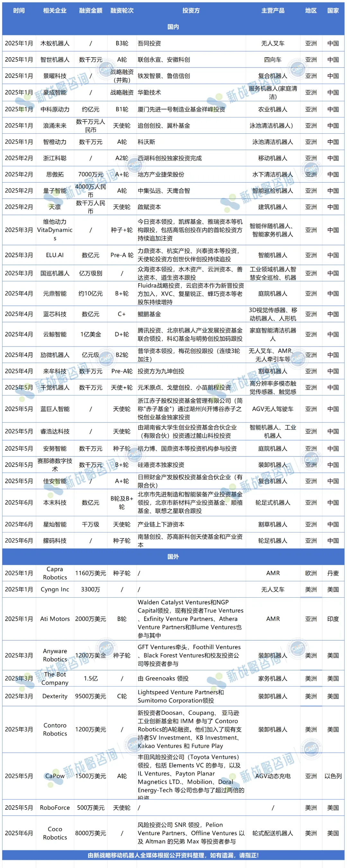The image size is (347, 868).
Task: Click company cell 景曜科技
Action: pyautogui.click(x=55, y=76)
